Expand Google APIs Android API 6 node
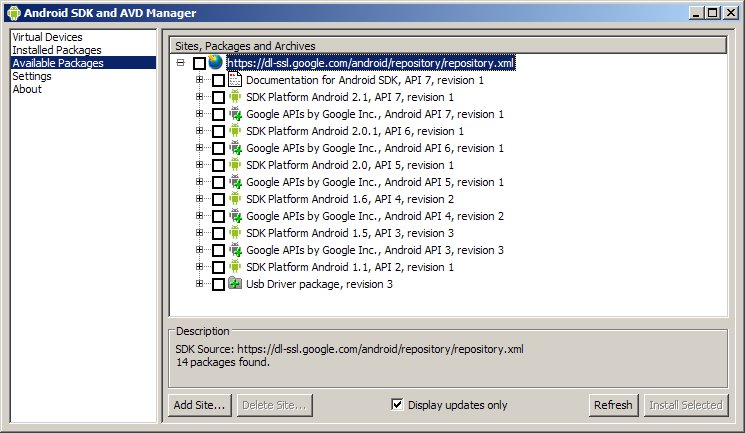This screenshot has width=745, height=433. pos(199,147)
